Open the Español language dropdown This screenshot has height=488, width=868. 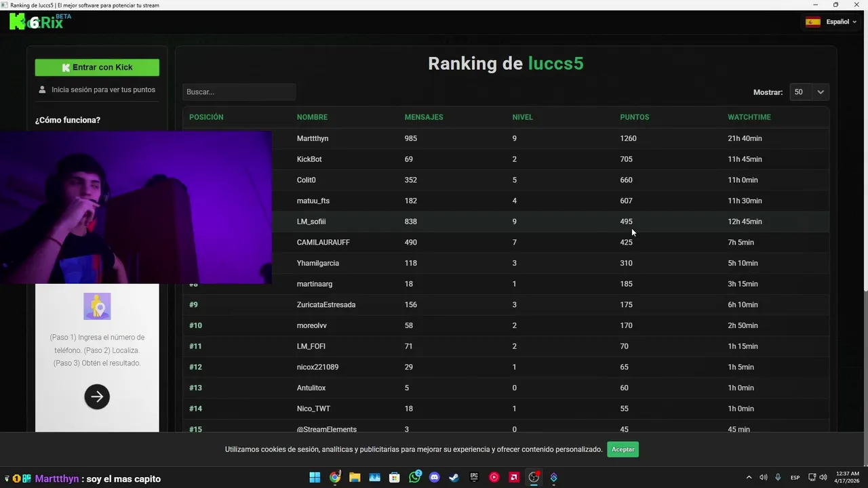point(831,22)
